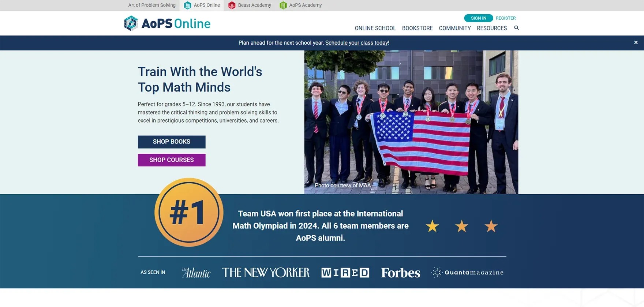Switch to the AoPS Academy tab label

[x=306, y=5]
